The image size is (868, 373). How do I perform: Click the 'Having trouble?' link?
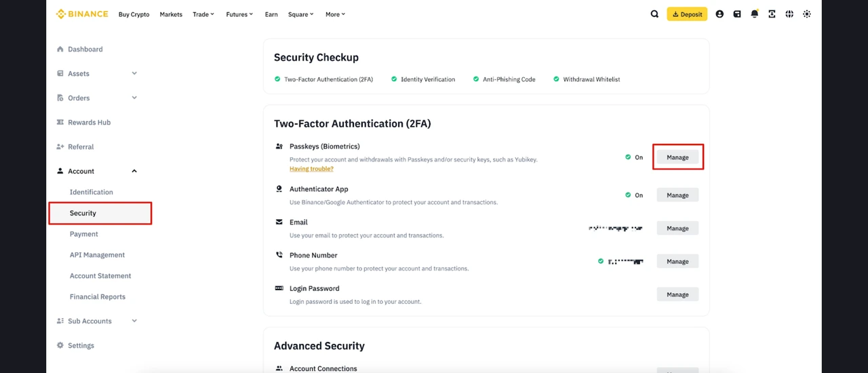point(311,169)
